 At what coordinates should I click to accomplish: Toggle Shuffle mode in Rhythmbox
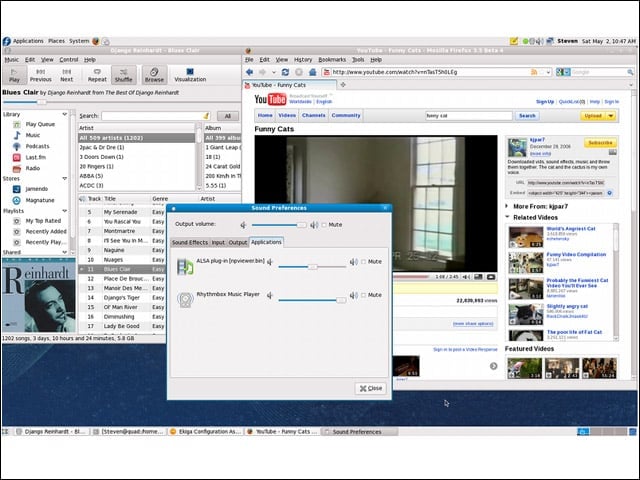click(123, 75)
